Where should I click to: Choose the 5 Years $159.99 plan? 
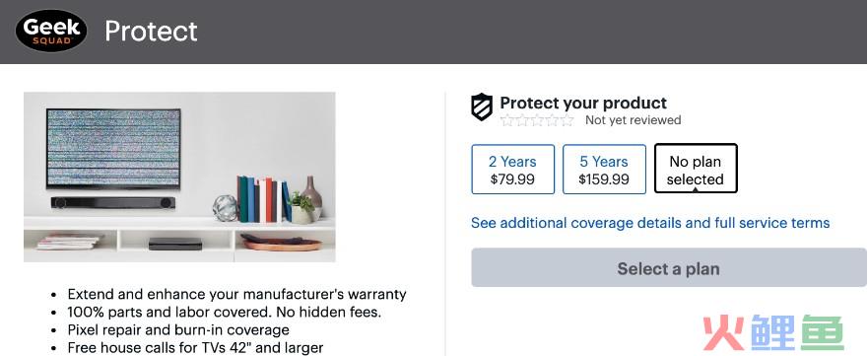point(604,170)
